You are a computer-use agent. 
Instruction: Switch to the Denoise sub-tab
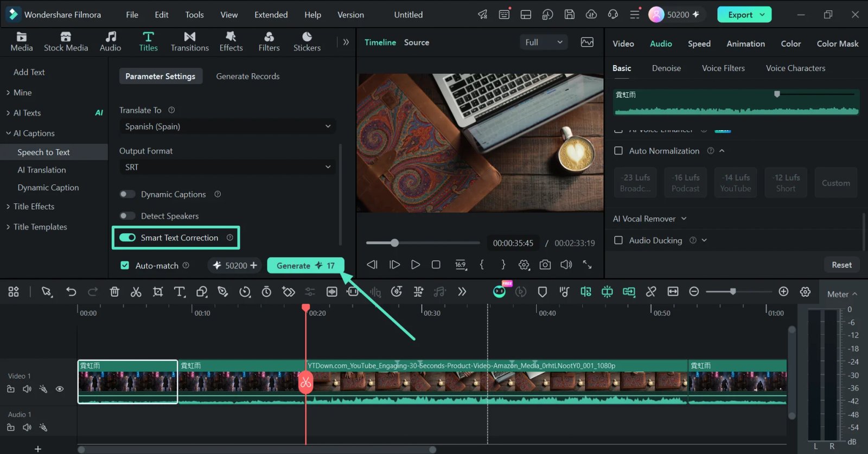[666, 68]
